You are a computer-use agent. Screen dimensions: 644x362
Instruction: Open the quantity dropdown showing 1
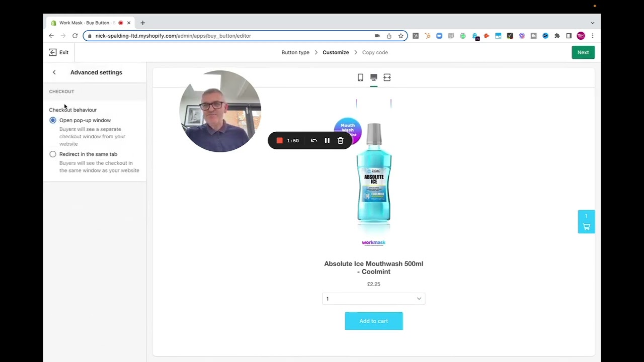pyautogui.click(x=374, y=299)
